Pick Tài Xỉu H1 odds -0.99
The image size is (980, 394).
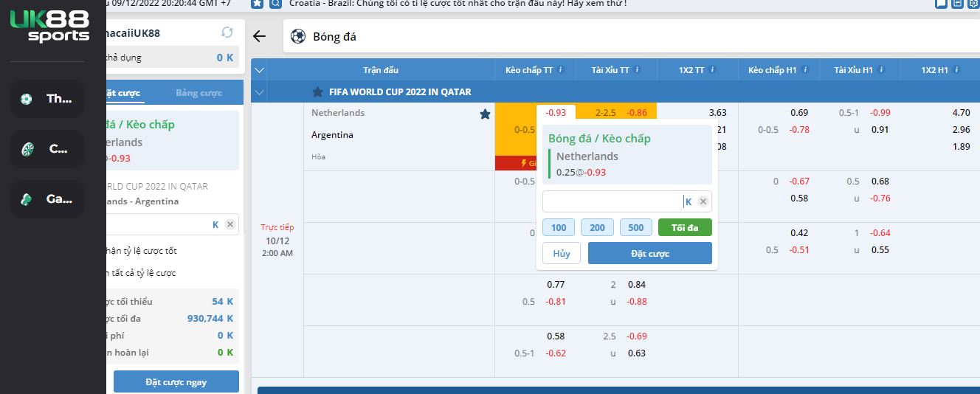pyautogui.click(x=880, y=113)
